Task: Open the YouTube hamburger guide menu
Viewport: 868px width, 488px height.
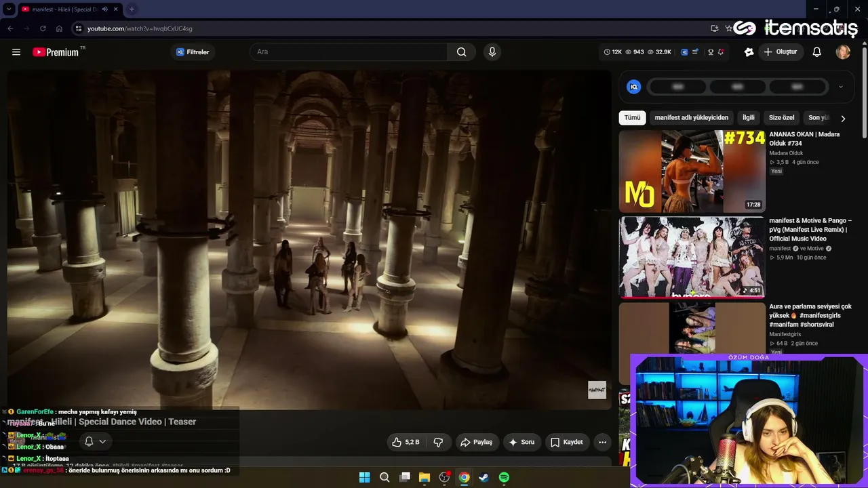Action: (x=16, y=52)
